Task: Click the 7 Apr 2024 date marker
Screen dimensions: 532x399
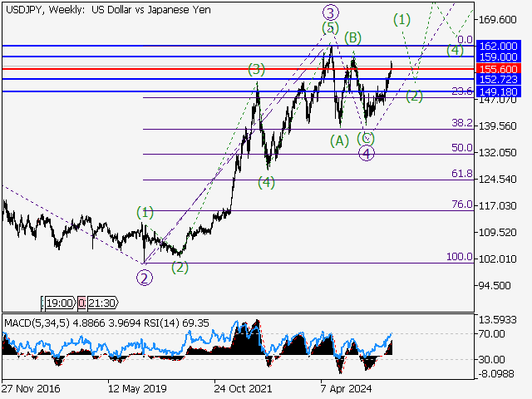Action: (347, 388)
